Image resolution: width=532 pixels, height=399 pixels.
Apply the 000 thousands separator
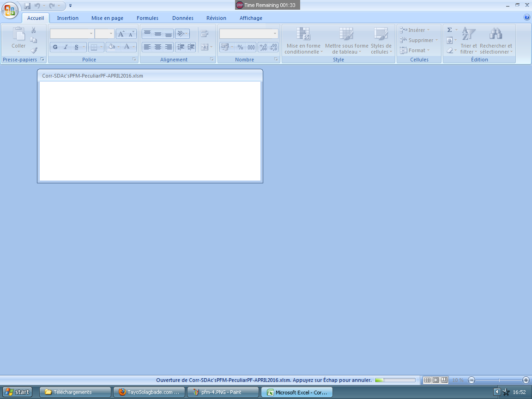[x=251, y=47]
